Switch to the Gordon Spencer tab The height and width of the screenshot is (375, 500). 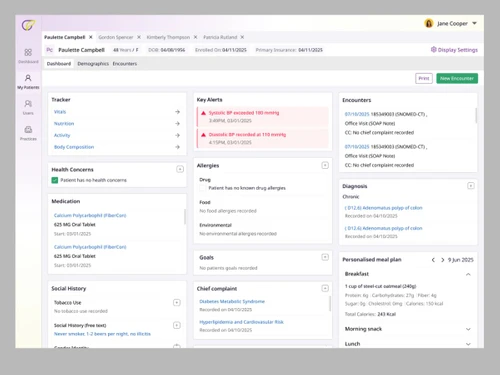click(116, 37)
